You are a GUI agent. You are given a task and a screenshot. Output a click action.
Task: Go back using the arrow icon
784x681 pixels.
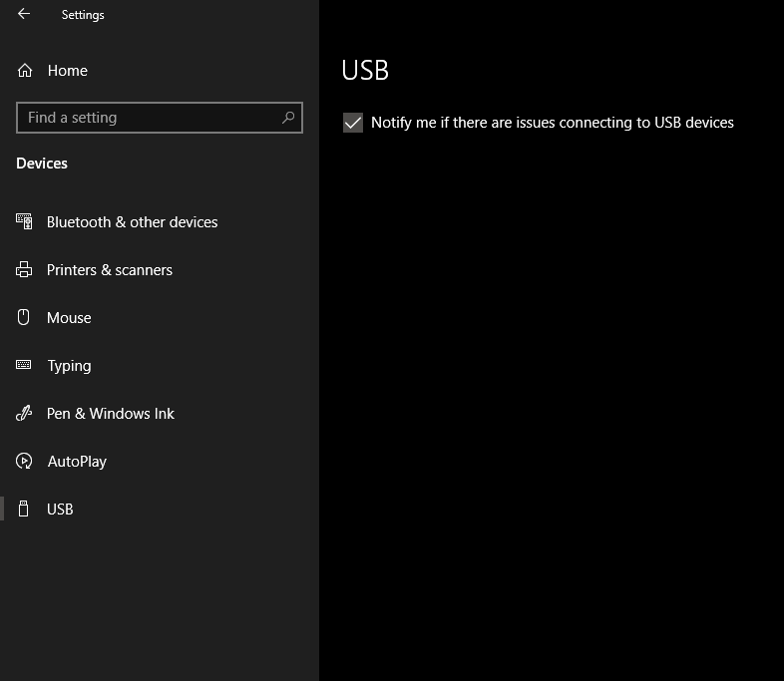24,14
